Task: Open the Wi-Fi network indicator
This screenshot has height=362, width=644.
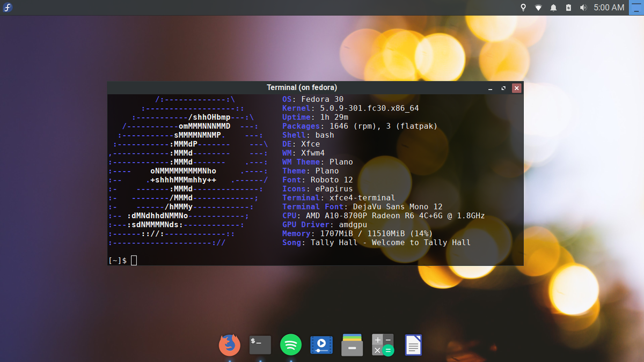Action: pos(538,8)
